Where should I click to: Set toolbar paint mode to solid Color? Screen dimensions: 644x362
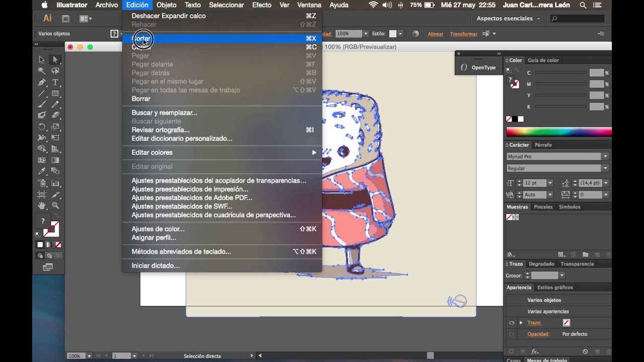(x=40, y=245)
